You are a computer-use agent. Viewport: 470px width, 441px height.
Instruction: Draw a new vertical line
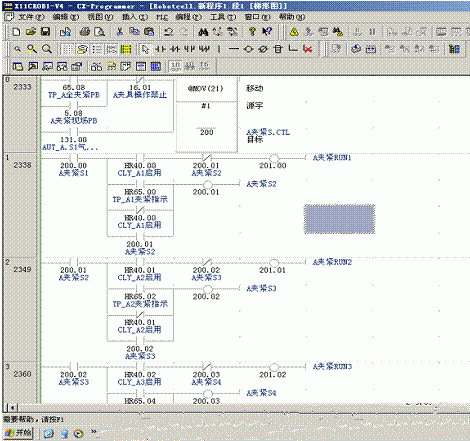pos(219,49)
